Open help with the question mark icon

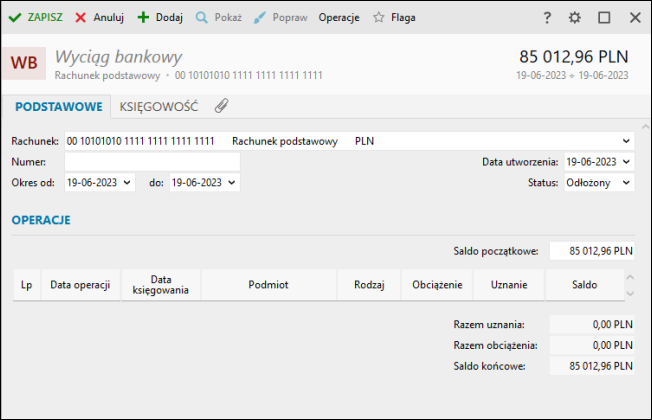(547, 17)
